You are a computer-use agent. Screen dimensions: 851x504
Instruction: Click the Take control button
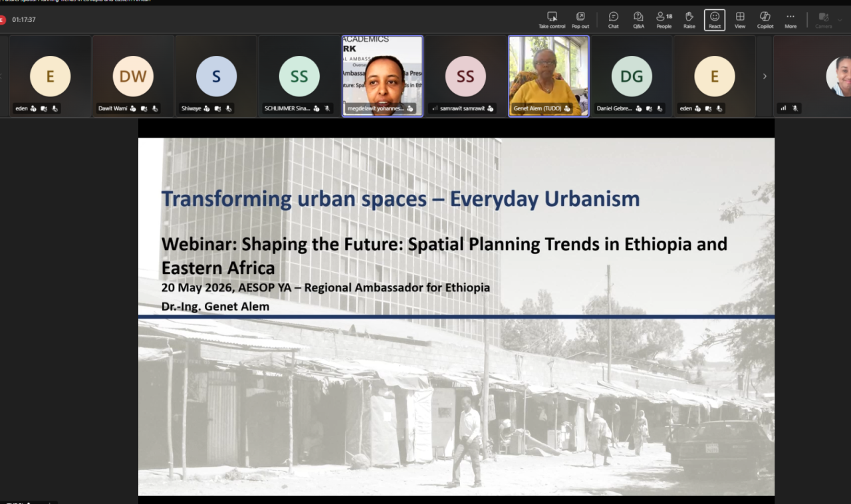click(552, 20)
